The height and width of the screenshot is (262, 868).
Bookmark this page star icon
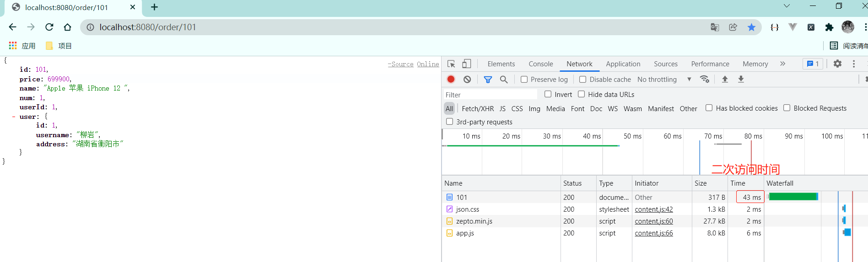coord(751,27)
